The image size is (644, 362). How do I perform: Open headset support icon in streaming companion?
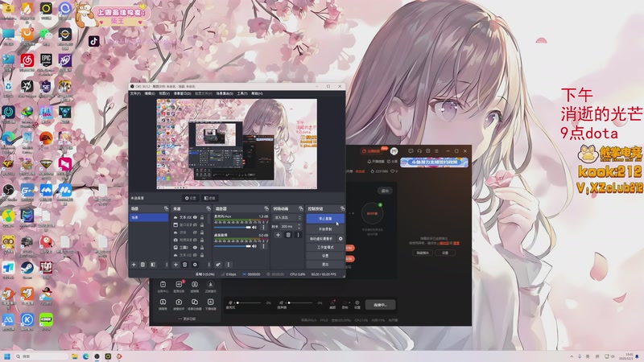[419, 151]
